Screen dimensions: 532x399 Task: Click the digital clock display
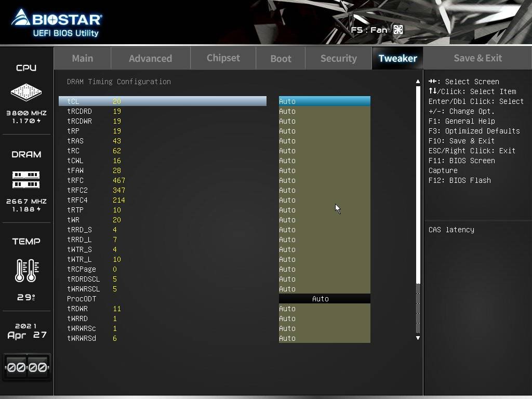coord(26,367)
